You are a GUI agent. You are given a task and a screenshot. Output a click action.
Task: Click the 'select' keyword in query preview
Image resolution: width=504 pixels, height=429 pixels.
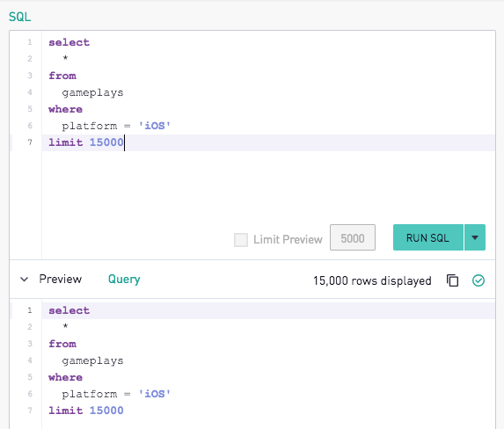coord(69,310)
